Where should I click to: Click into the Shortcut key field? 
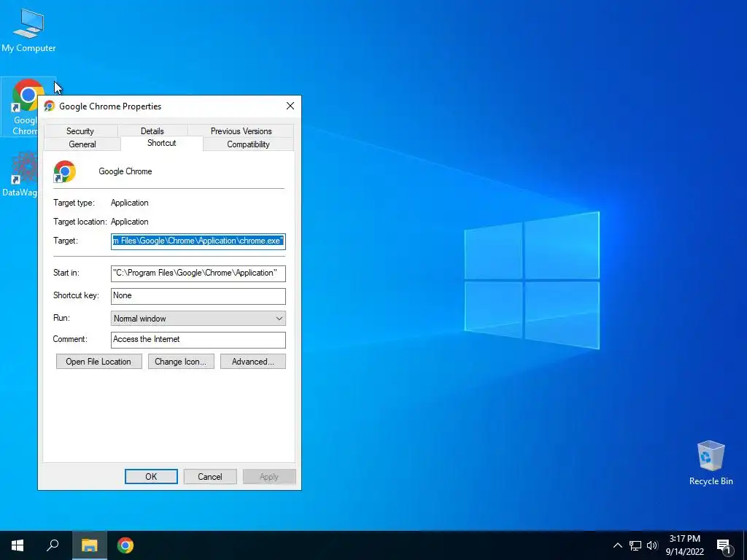coord(198,296)
